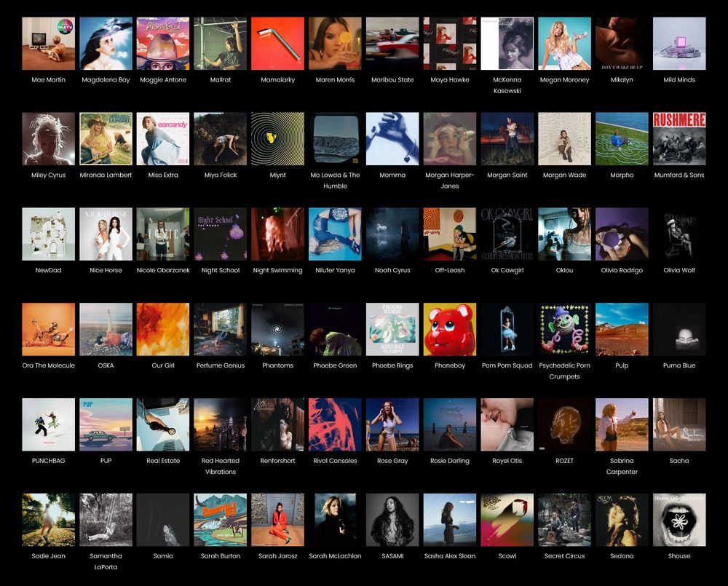The width and height of the screenshot is (728, 586).
Task: Click the Oklou artist name label
Action: [565, 270]
